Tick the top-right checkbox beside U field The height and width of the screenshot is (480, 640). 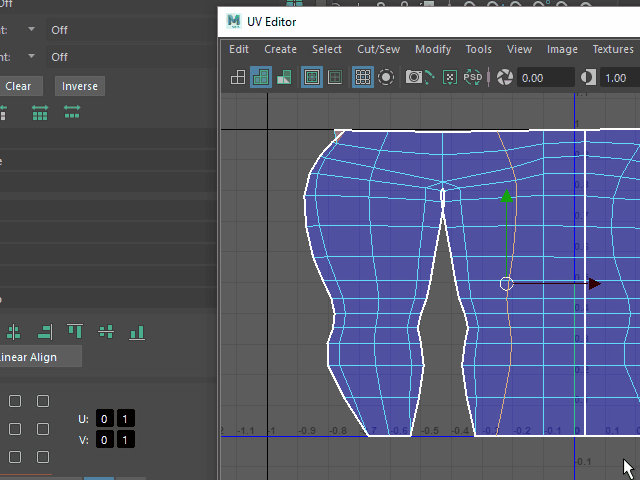pyautogui.click(x=43, y=401)
